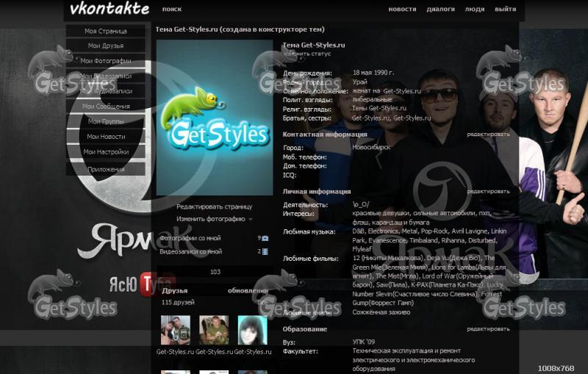The height and width of the screenshot is (374, 588).
Task: Open Фотографии со мной link
Action: pyautogui.click(x=190, y=238)
